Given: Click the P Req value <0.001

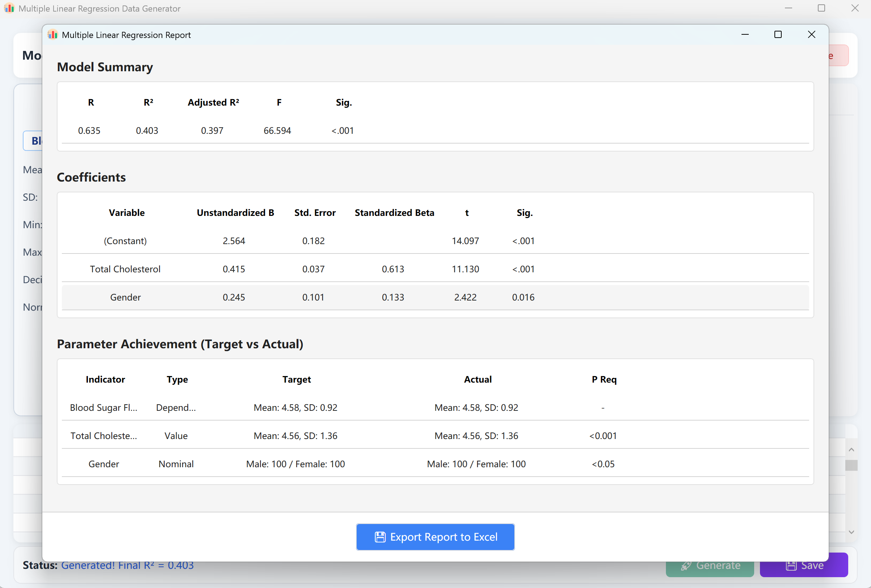Looking at the screenshot, I should tap(603, 435).
